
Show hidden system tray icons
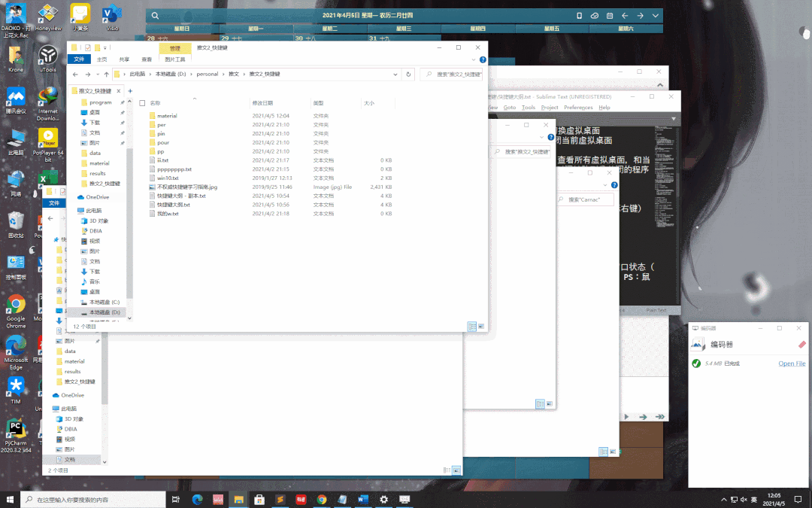[723, 499]
